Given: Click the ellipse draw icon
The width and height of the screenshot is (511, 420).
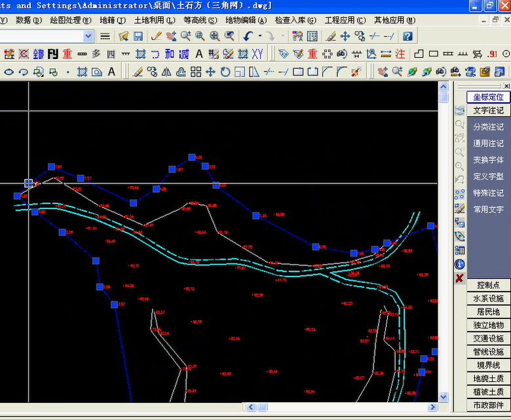Looking at the screenshot, I should (9, 71).
